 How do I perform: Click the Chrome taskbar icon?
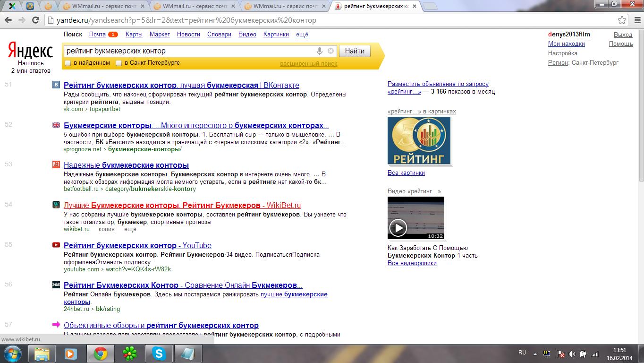pos(100,354)
